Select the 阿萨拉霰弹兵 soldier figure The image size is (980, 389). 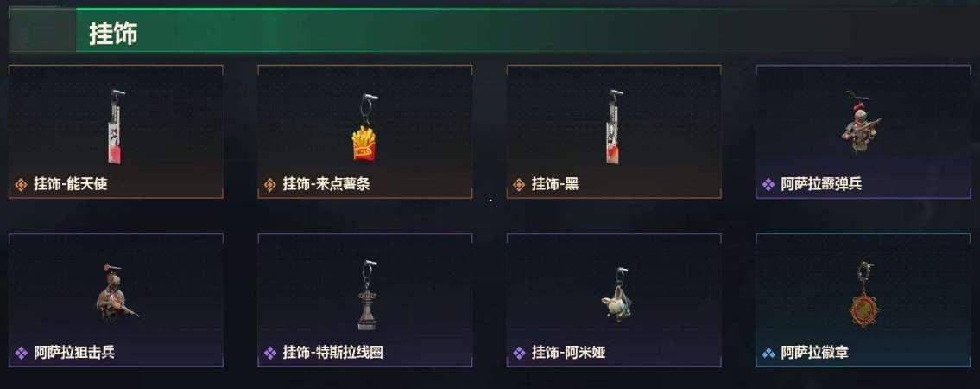[861, 124]
